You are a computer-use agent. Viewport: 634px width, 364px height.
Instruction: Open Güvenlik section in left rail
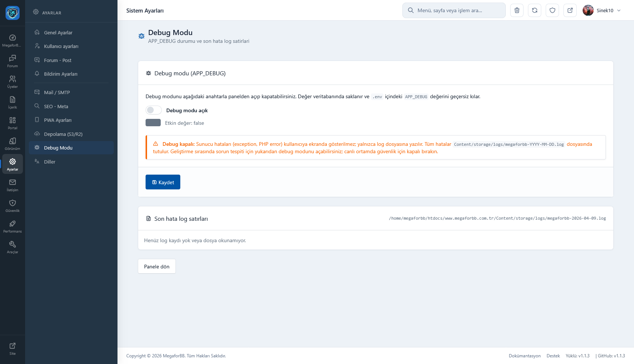pos(13,206)
